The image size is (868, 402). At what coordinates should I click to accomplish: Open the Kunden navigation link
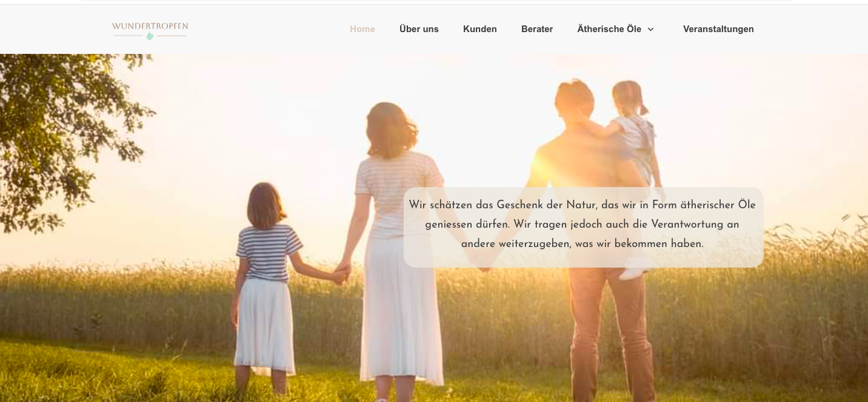[480, 29]
